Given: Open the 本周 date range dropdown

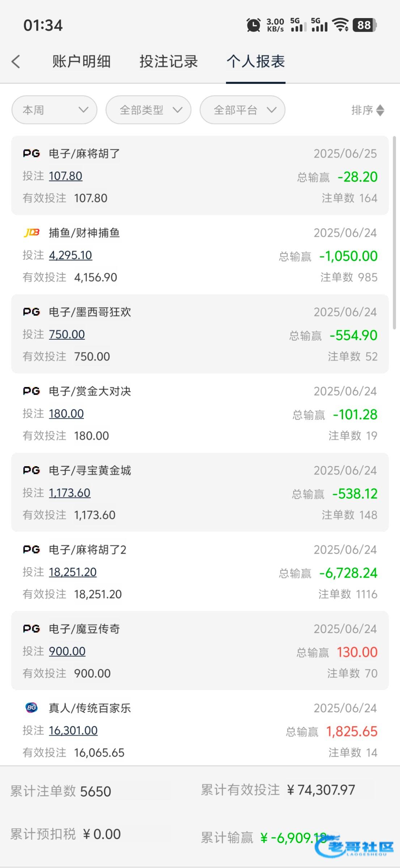Looking at the screenshot, I should click(54, 110).
